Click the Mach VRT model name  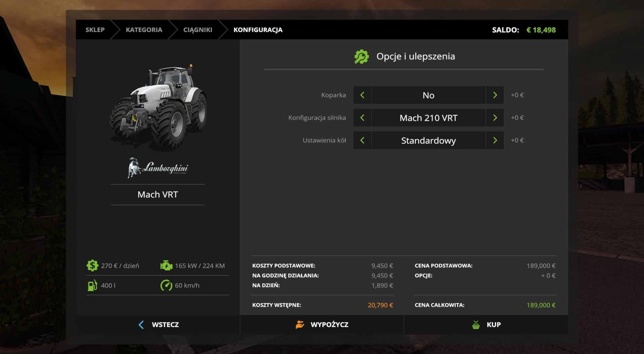(x=158, y=194)
